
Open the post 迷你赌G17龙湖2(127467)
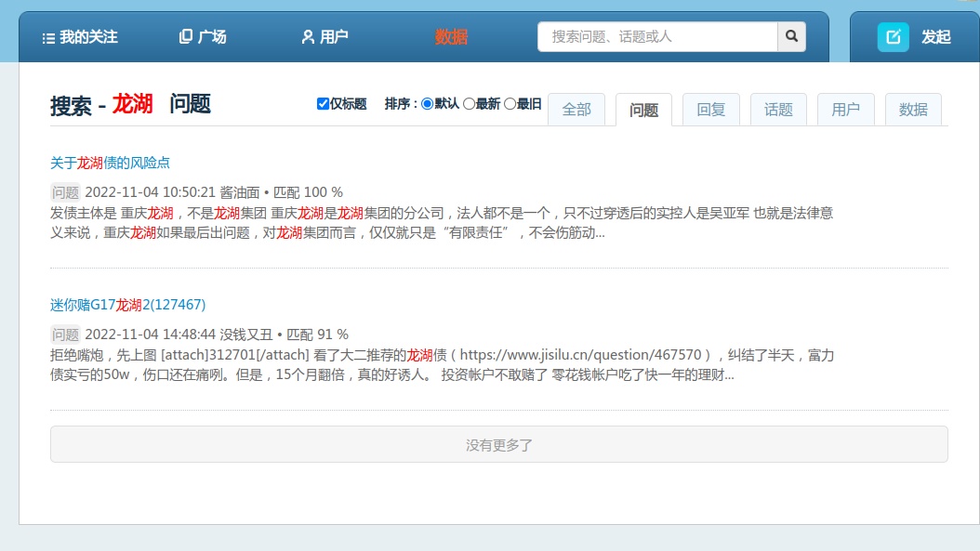click(x=127, y=305)
